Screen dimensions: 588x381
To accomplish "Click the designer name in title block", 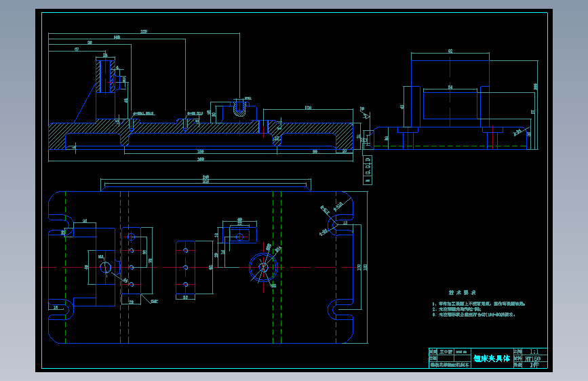I will [446, 352].
